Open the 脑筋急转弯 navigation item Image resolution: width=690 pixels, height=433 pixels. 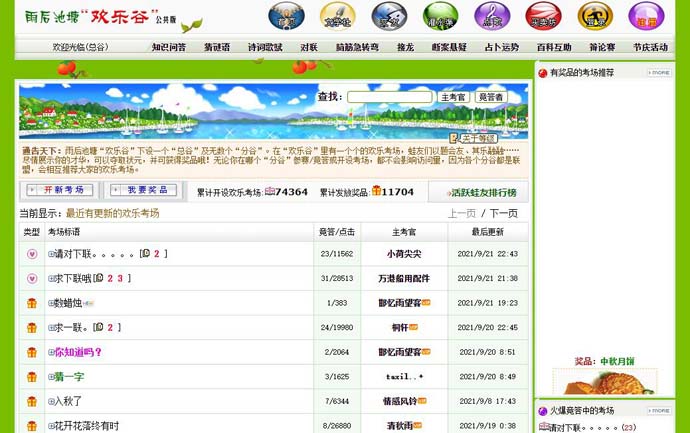coord(357,47)
